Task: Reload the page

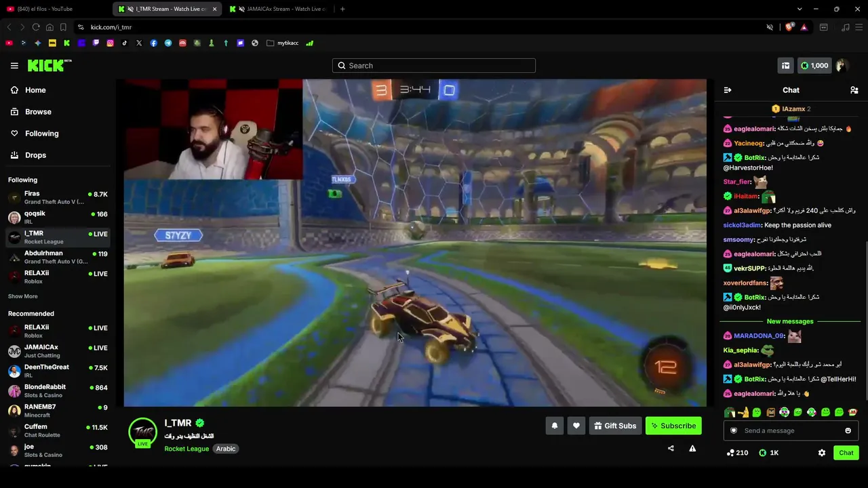Action: pos(36,27)
